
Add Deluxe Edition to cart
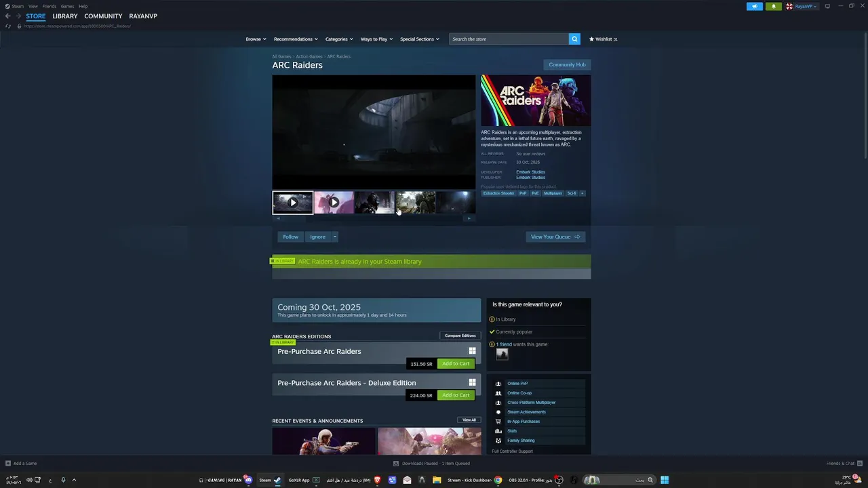pyautogui.click(x=456, y=395)
